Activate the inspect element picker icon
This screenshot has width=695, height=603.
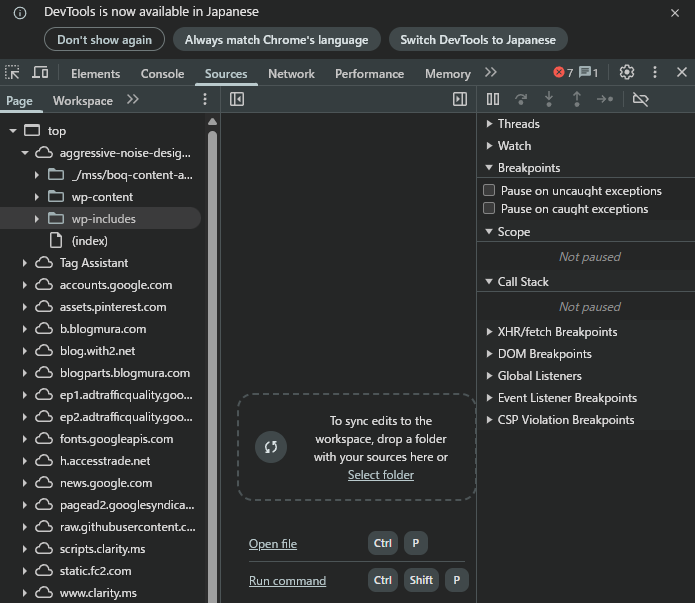tap(13, 73)
